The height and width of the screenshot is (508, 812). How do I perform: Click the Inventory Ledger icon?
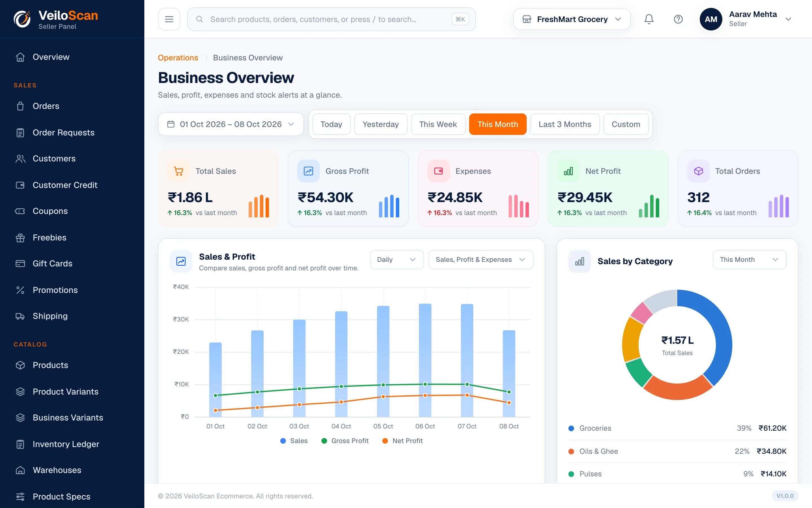coord(20,444)
